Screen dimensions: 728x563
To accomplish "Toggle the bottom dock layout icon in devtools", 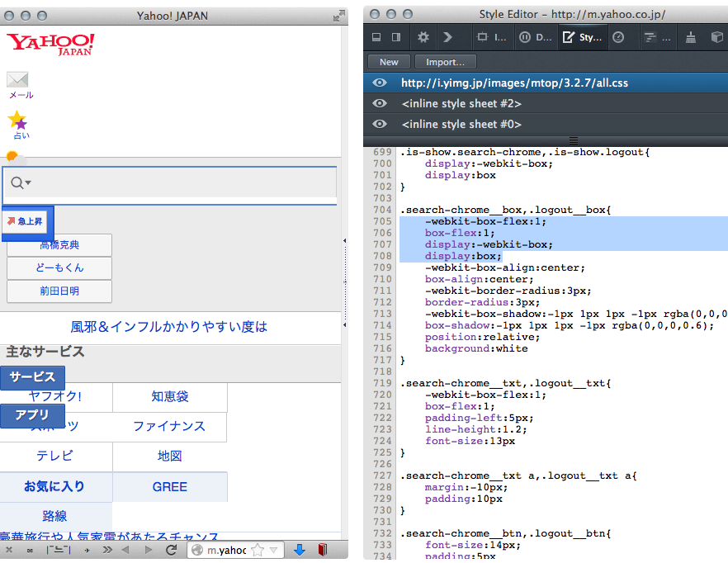I will pyautogui.click(x=376, y=37).
